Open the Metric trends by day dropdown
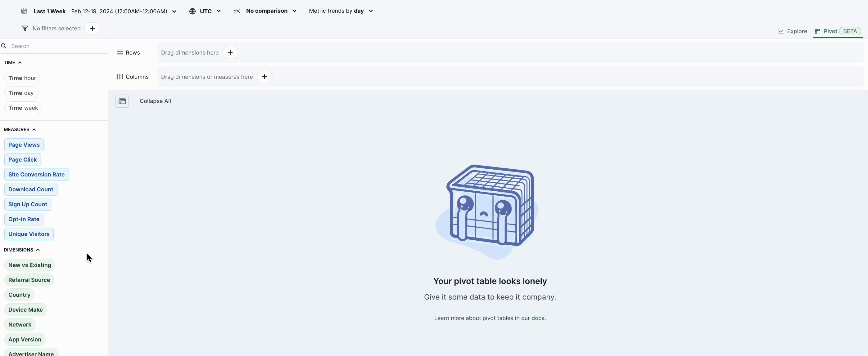The image size is (868, 356). [x=341, y=11]
